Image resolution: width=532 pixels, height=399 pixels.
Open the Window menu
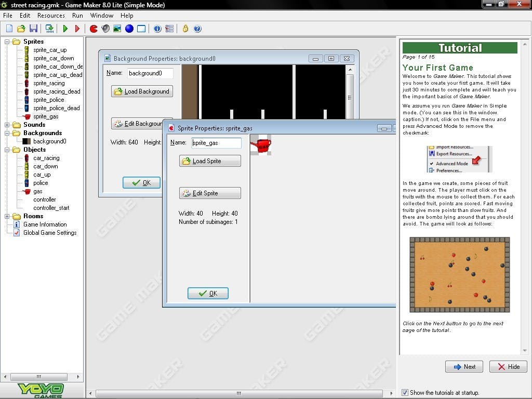pyautogui.click(x=101, y=16)
